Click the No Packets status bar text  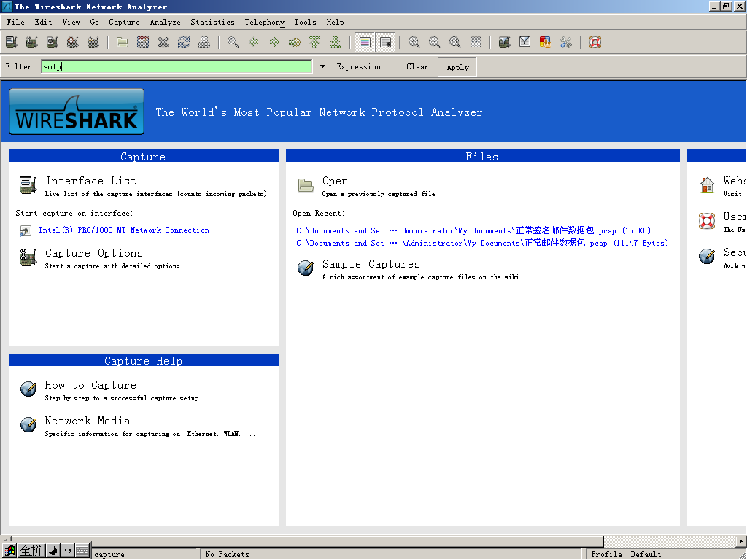tap(228, 554)
